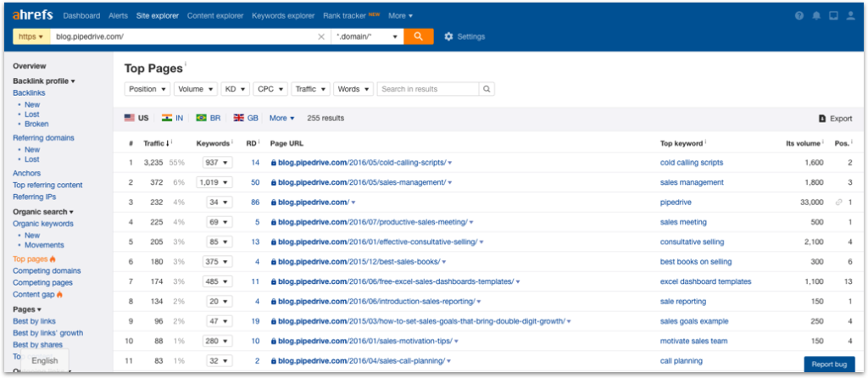Open the 1,019 keywords dropdown
The height and width of the screenshot is (378, 868).
214,182
